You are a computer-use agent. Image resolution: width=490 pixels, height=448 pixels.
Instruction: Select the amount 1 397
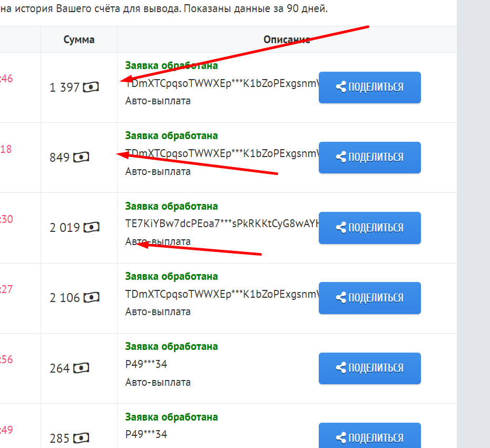(64, 87)
